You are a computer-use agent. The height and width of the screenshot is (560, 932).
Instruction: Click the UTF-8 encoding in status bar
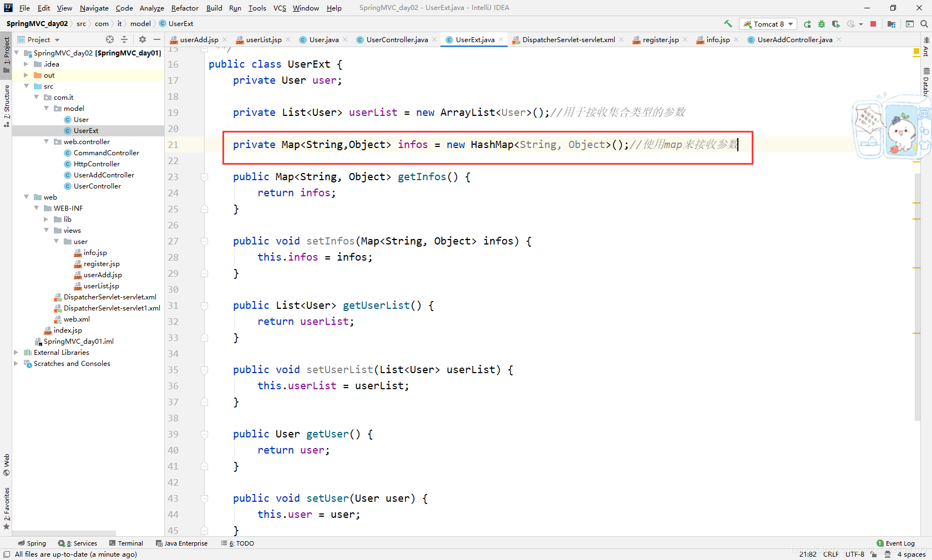[x=855, y=554]
